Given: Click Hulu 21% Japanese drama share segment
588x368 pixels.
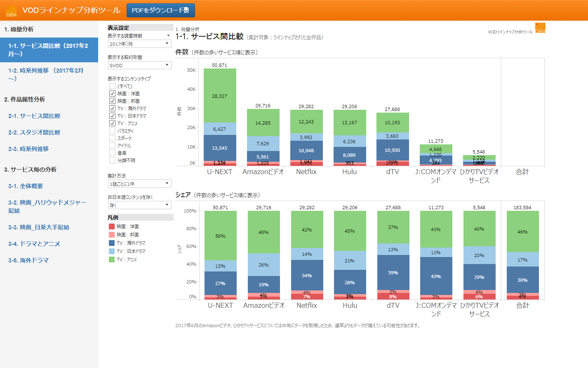Looking at the screenshot, I should [x=350, y=260].
